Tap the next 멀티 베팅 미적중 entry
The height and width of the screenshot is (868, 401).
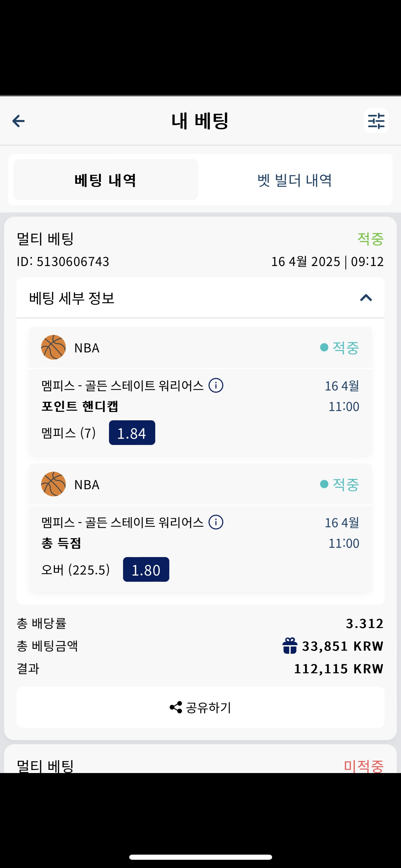pyautogui.click(x=200, y=765)
